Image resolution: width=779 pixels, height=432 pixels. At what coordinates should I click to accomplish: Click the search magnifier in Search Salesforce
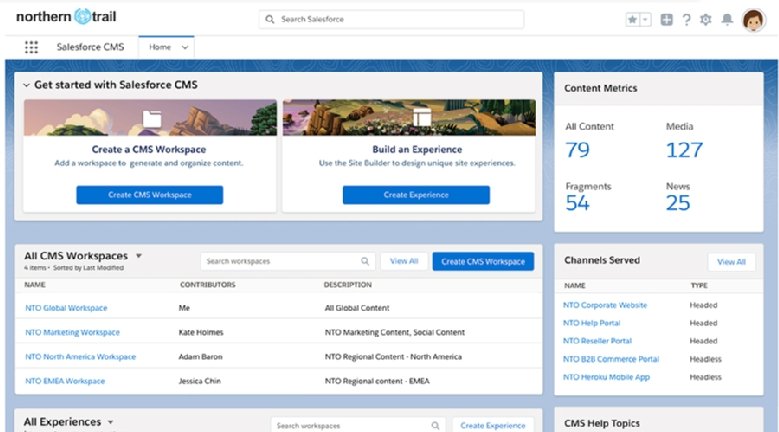coord(270,19)
